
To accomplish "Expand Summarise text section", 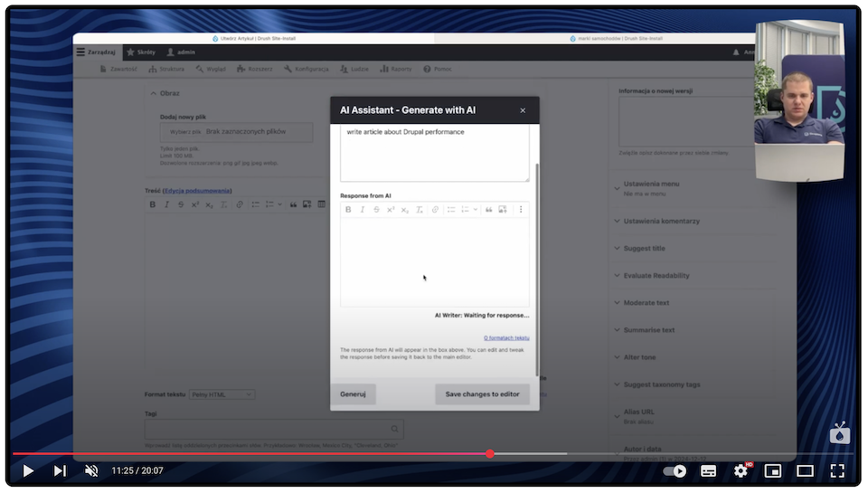I will tap(649, 330).
